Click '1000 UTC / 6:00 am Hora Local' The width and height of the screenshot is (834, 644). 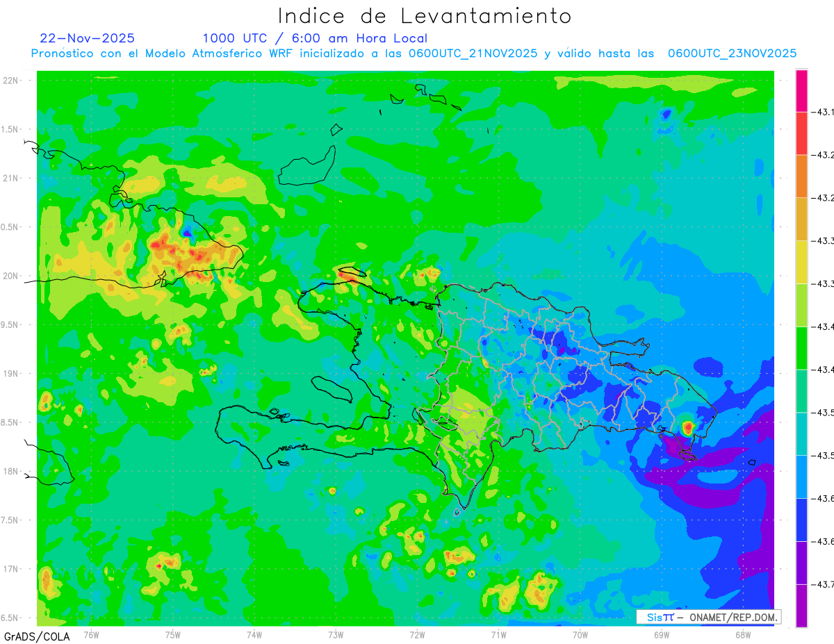[x=315, y=38]
